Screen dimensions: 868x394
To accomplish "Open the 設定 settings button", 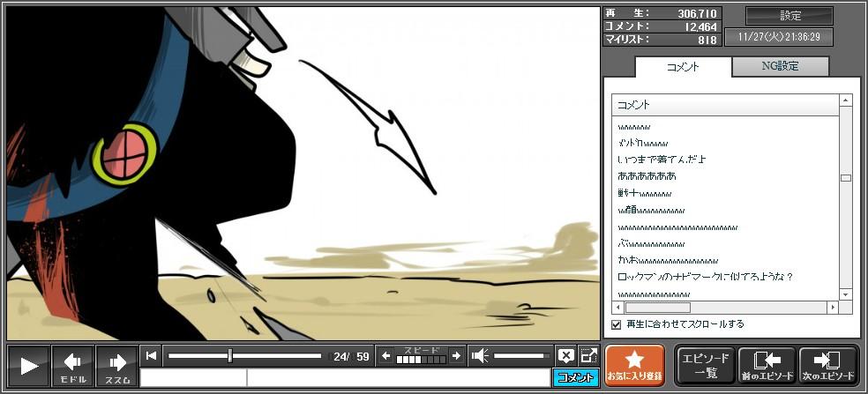I will (789, 16).
